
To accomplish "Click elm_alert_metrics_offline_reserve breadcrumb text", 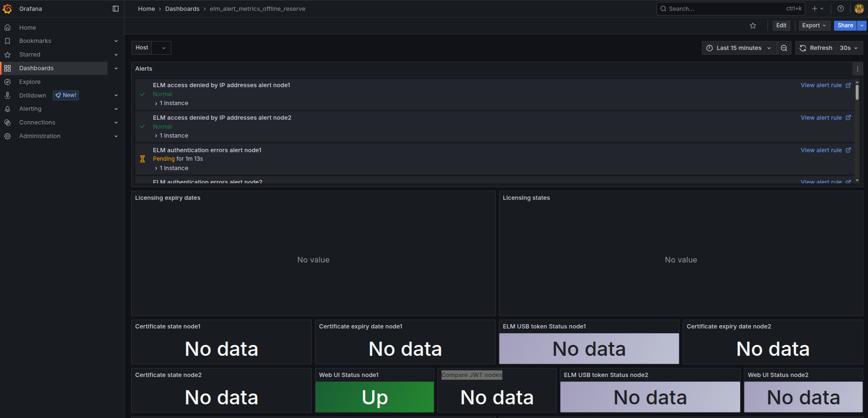I will [x=258, y=9].
